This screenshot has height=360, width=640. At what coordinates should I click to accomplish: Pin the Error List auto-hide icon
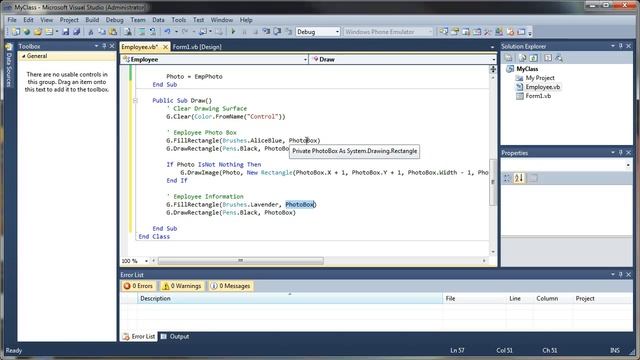click(620, 275)
